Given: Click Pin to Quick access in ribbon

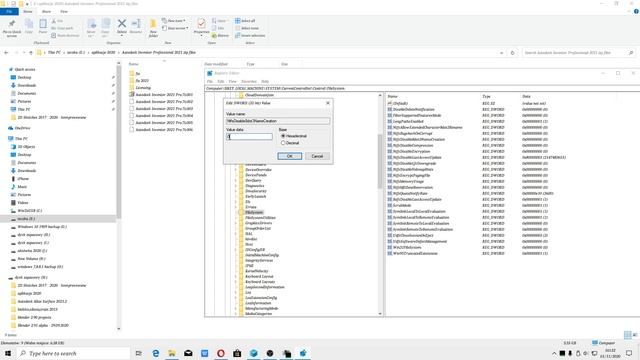Looking at the screenshot, I should pos(12,28).
